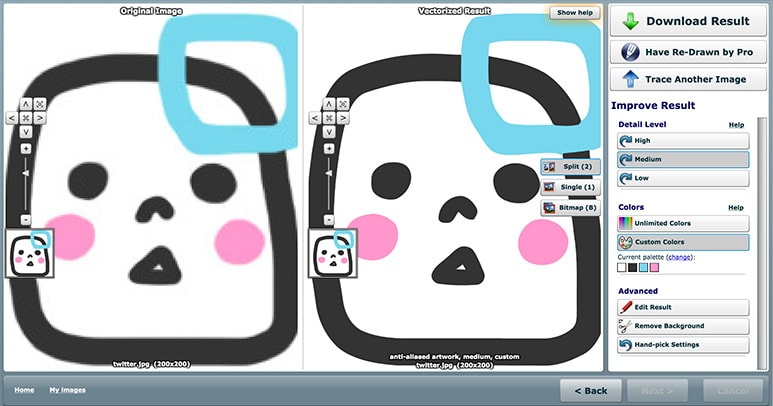Set detail level to High
Screen dimensions: 773x406
point(683,141)
